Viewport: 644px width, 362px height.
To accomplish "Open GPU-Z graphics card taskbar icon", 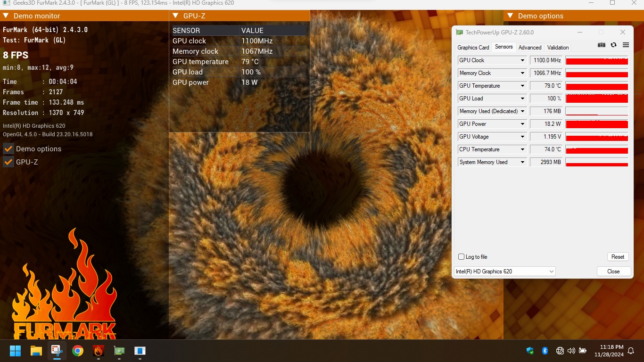I will point(119,351).
